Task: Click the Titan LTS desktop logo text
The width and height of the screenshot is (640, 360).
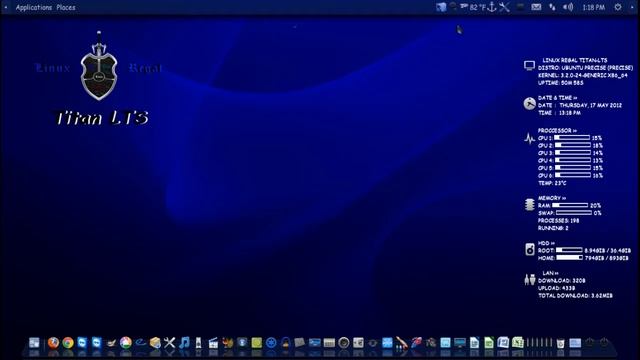Action: [102, 118]
